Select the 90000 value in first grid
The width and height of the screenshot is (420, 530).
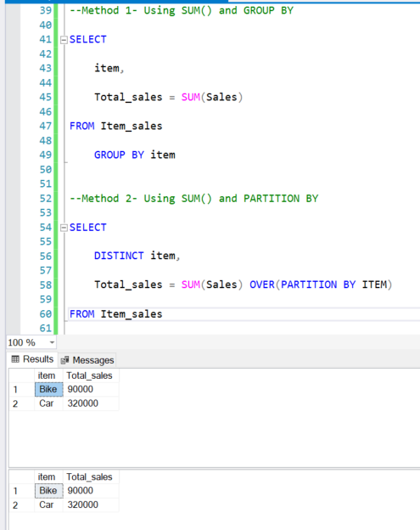91,389
